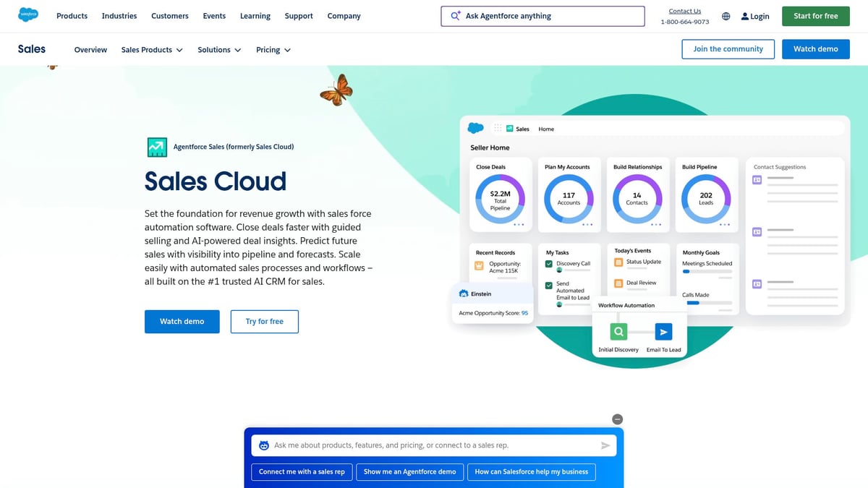Click the app launcher dots in dashboard image
Screen dimensions: 868x488
pos(498,129)
